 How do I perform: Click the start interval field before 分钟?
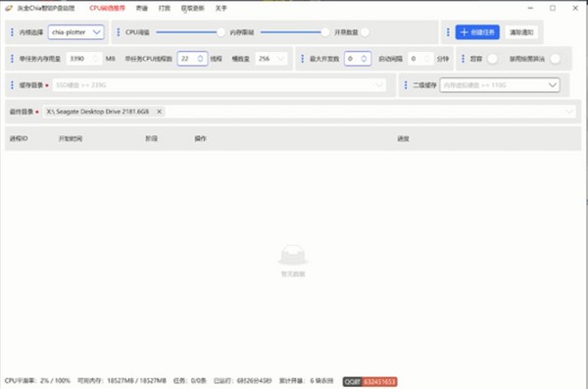click(x=420, y=59)
